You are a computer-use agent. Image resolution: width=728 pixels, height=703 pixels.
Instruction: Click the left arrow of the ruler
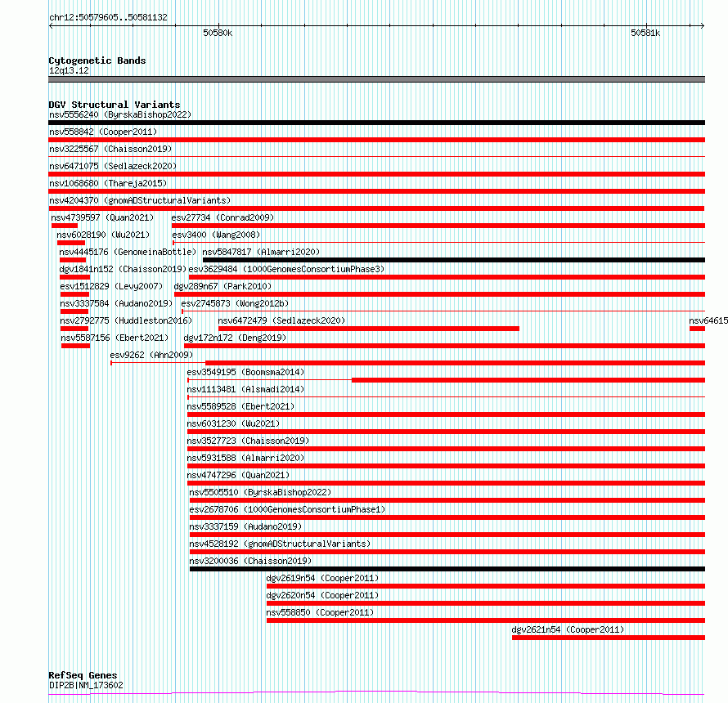click(51, 26)
